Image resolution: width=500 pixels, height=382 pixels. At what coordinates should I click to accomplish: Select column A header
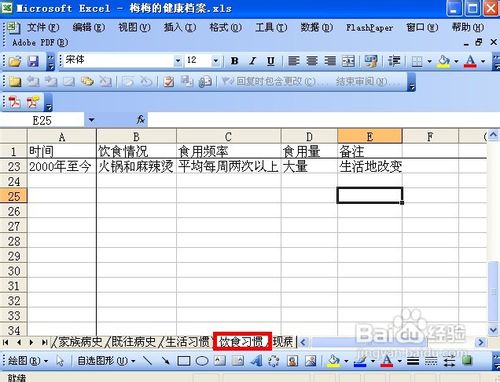coord(62,137)
